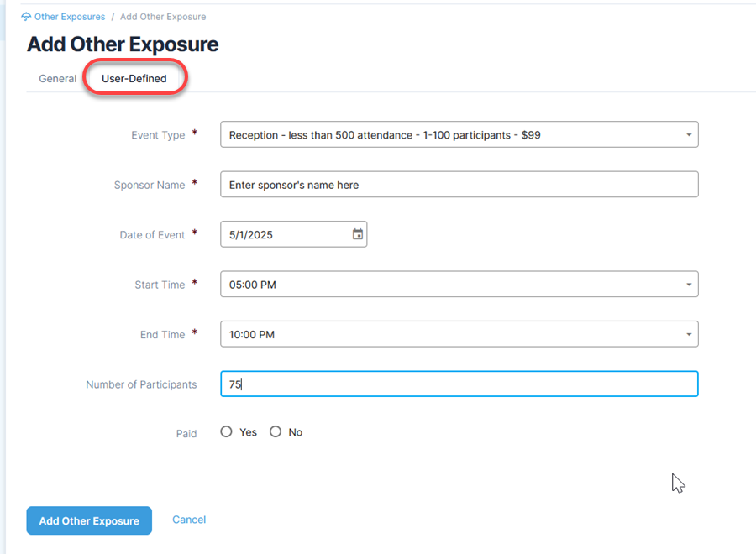Click the Add Other Exposure button
The height and width of the screenshot is (554, 756).
tap(89, 520)
